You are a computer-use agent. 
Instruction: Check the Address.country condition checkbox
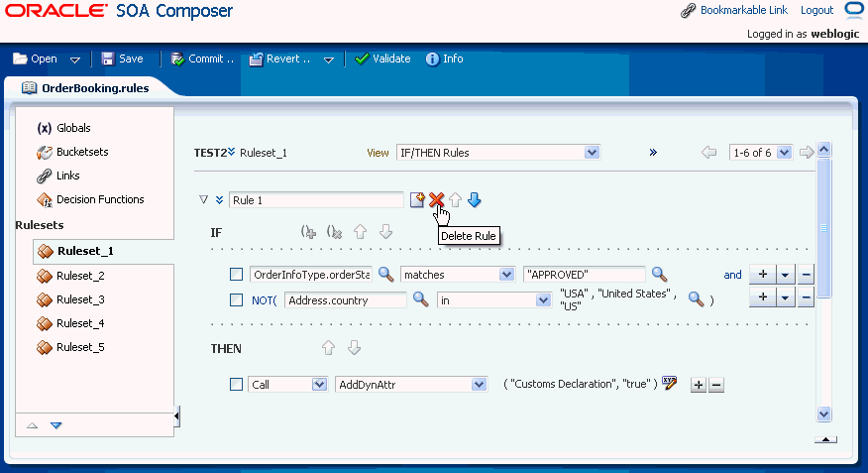pos(237,299)
